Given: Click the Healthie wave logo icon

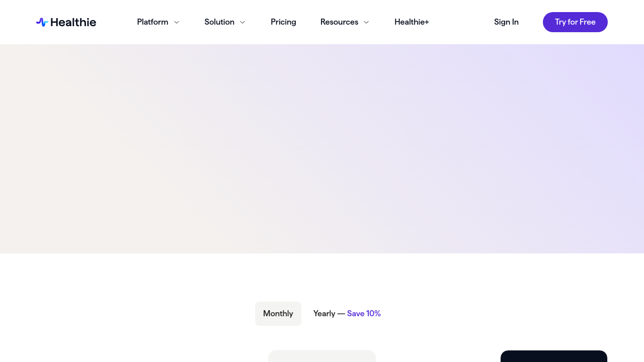Looking at the screenshot, I should 42,22.
